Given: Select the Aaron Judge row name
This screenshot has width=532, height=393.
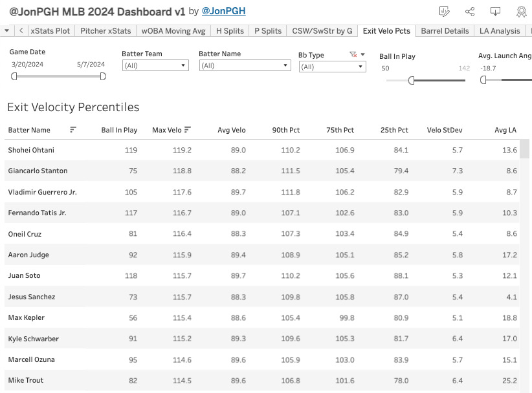Looking at the screenshot, I should (x=28, y=255).
